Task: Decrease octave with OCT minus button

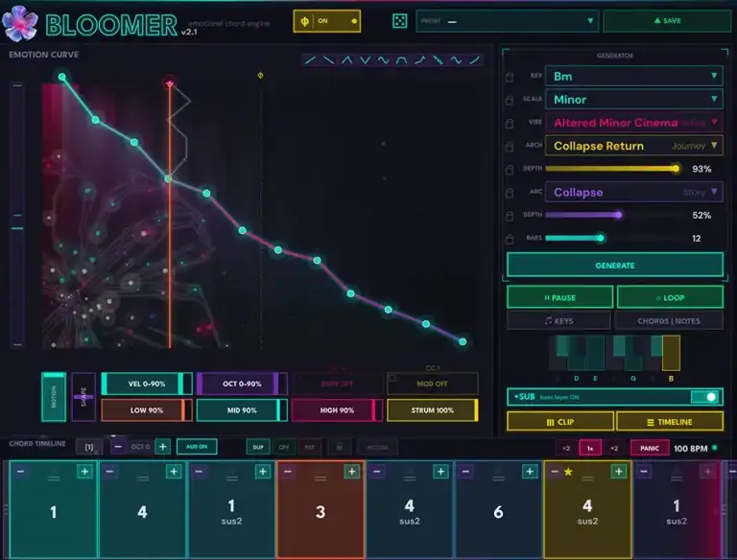Action: point(118,446)
